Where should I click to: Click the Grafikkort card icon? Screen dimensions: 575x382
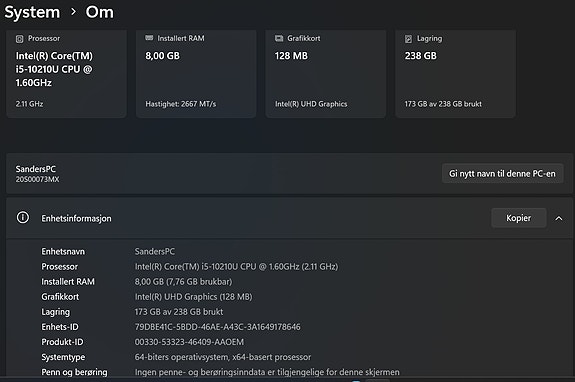279,38
